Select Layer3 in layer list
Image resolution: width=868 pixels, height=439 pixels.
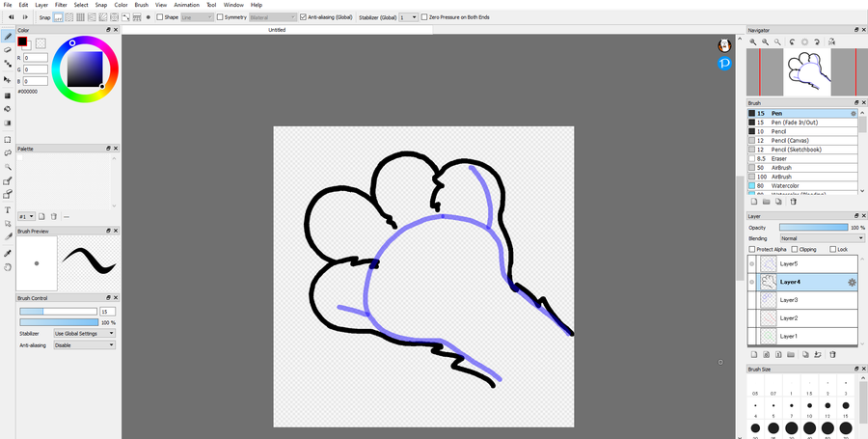coord(802,300)
